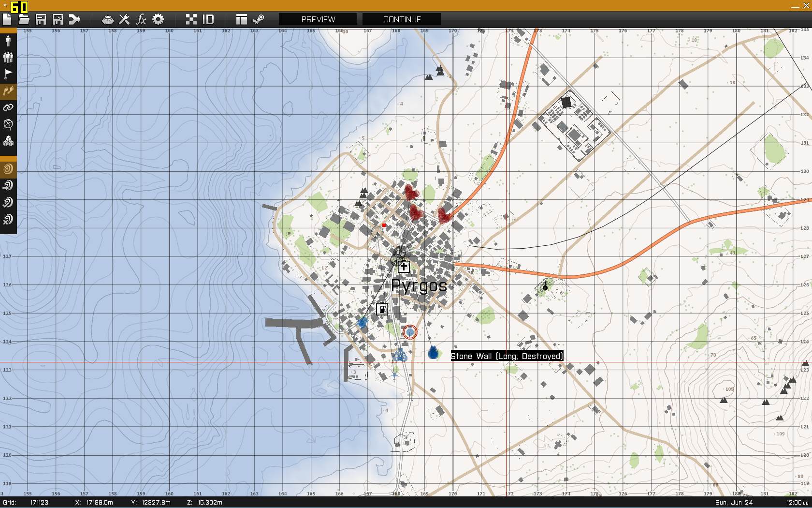Click the four-squares grid icon
Image resolution: width=812 pixels, height=508 pixels.
click(x=191, y=19)
